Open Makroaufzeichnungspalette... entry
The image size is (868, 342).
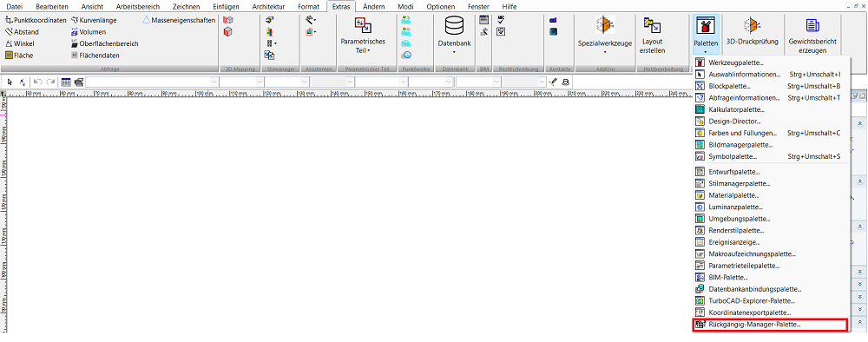(770, 254)
